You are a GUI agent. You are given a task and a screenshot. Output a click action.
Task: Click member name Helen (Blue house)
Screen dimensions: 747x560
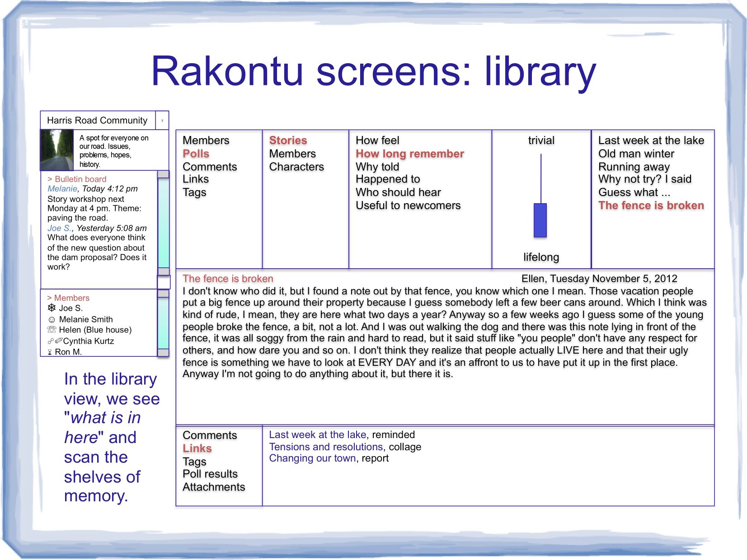(95, 330)
